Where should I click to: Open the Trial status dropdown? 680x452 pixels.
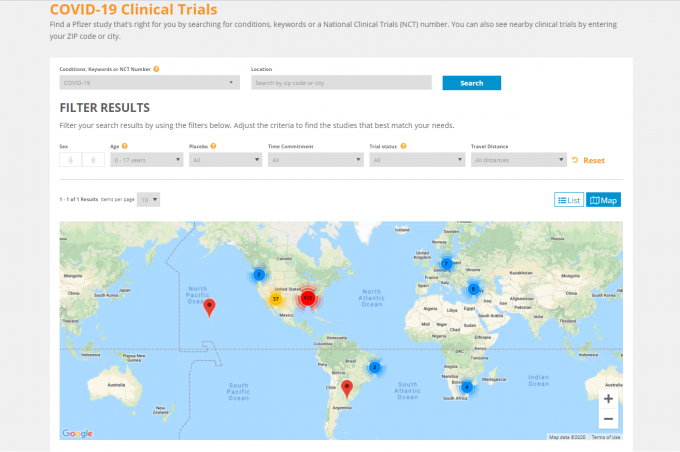click(x=417, y=160)
